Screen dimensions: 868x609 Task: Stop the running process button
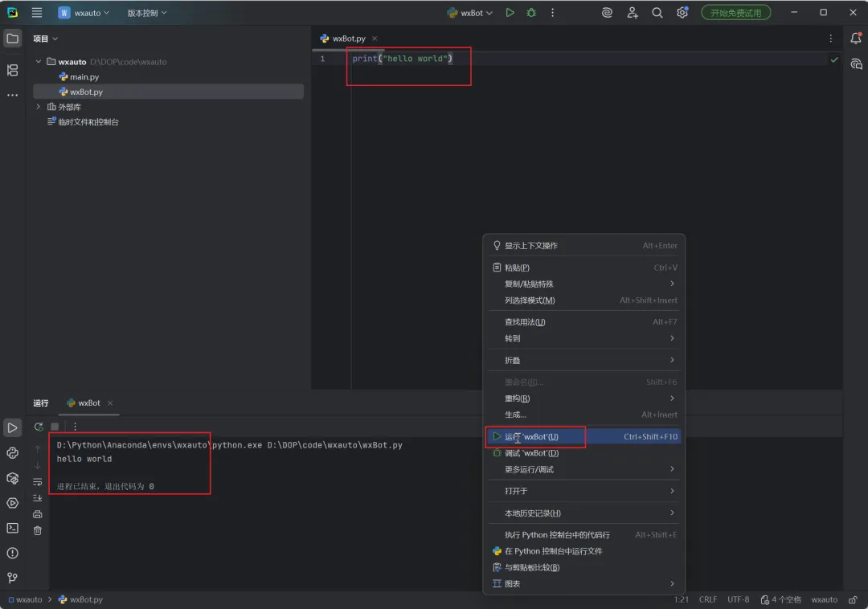click(55, 427)
